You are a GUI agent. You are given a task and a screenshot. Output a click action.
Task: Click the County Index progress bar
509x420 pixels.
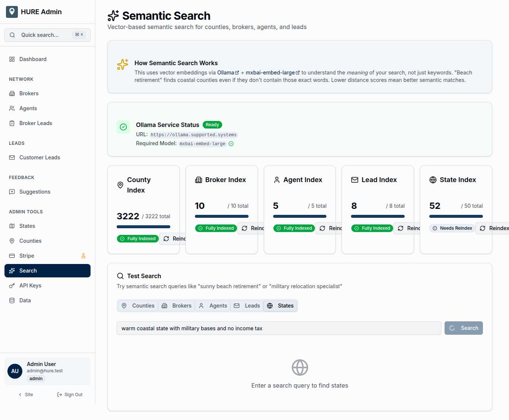pyautogui.click(x=143, y=226)
